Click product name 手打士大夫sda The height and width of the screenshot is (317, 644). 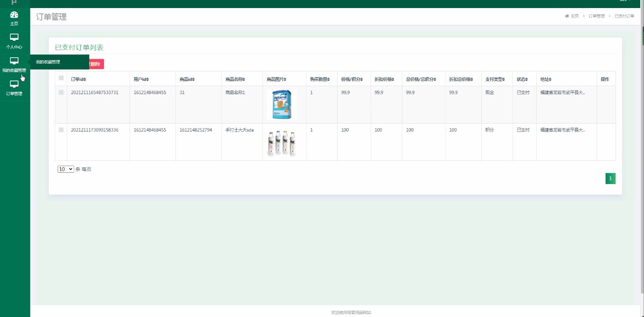click(x=239, y=130)
